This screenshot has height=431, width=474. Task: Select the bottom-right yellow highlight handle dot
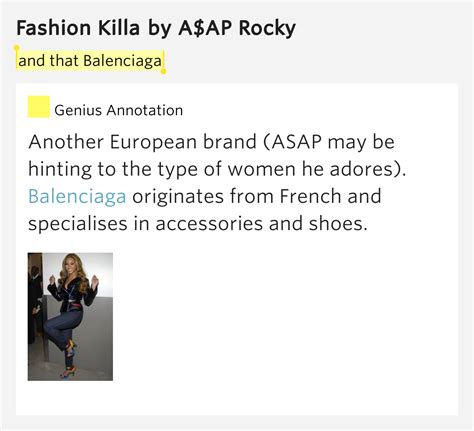coord(163,71)
